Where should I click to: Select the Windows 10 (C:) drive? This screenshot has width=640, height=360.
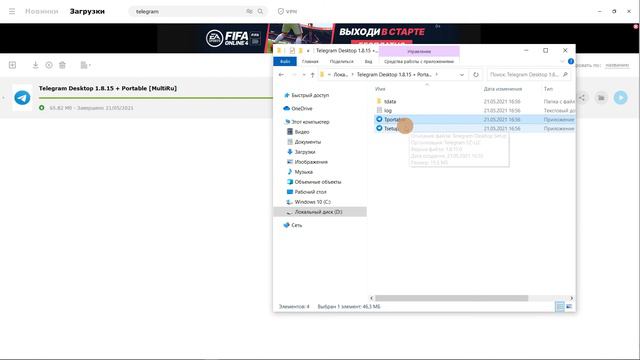312,202
